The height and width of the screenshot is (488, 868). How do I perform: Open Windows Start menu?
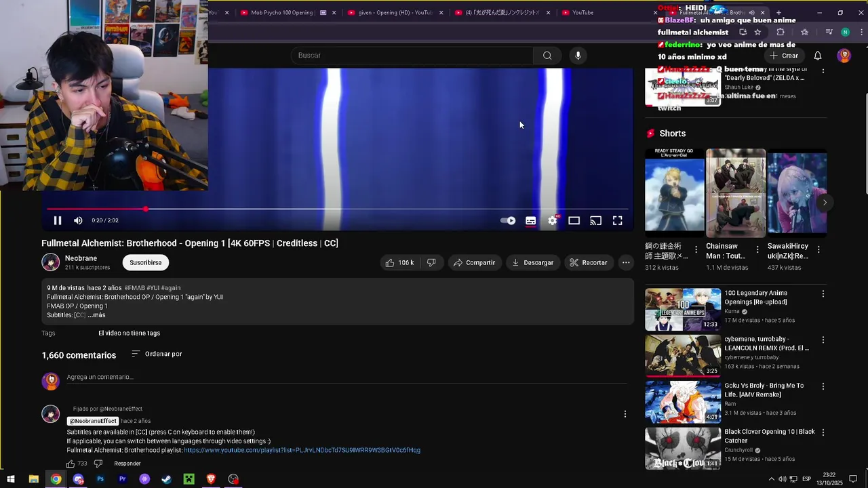click(11, 479)
